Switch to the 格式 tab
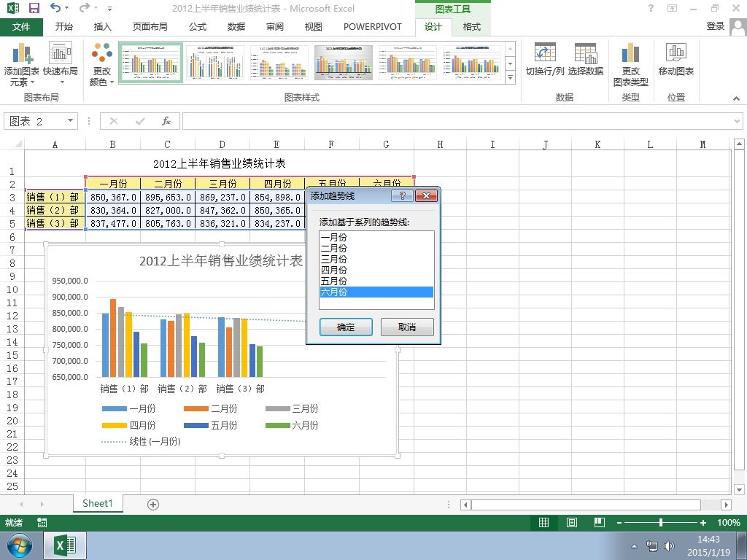The image size is (747, 560). tap(472, 27)
